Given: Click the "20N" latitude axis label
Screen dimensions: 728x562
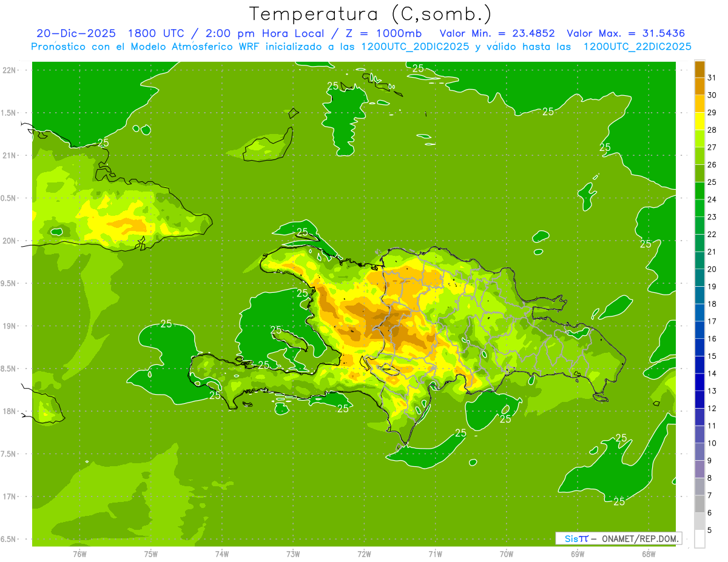Looking at the screenshot, I should pos(9,241).
